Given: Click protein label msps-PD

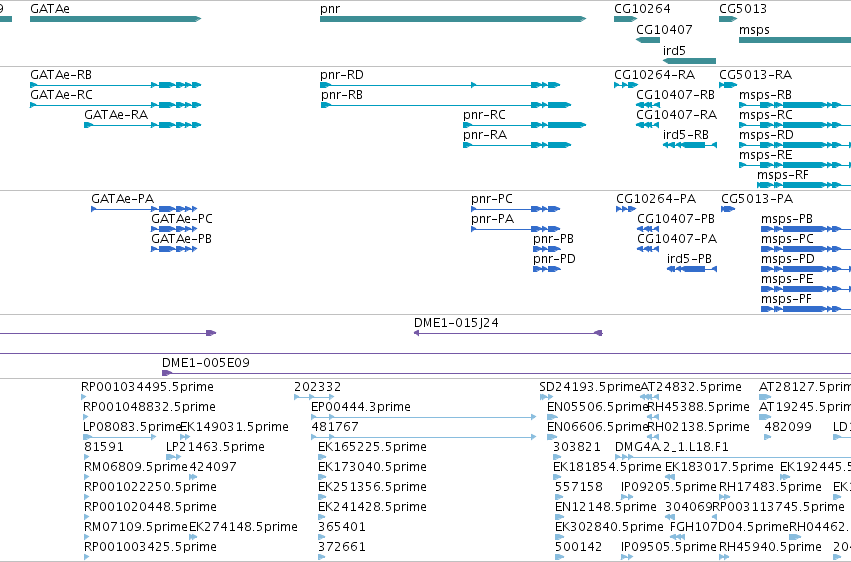Looking at the screenshot, I should point(788,259).
